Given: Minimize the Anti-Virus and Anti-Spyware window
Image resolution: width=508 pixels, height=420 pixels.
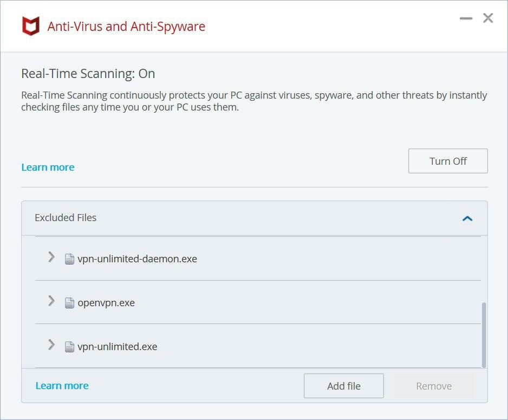Looking at the screenshot, I should [466, 18].
